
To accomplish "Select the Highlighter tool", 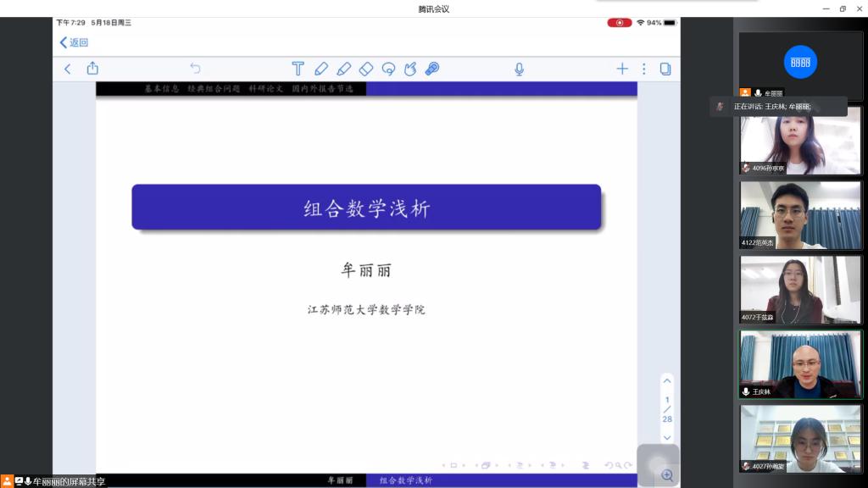I will (343, 69).
